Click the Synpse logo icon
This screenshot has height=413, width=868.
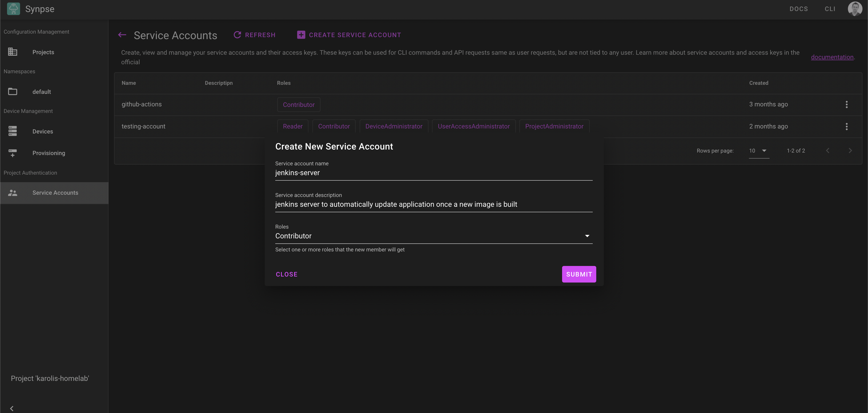pos(14,9)
